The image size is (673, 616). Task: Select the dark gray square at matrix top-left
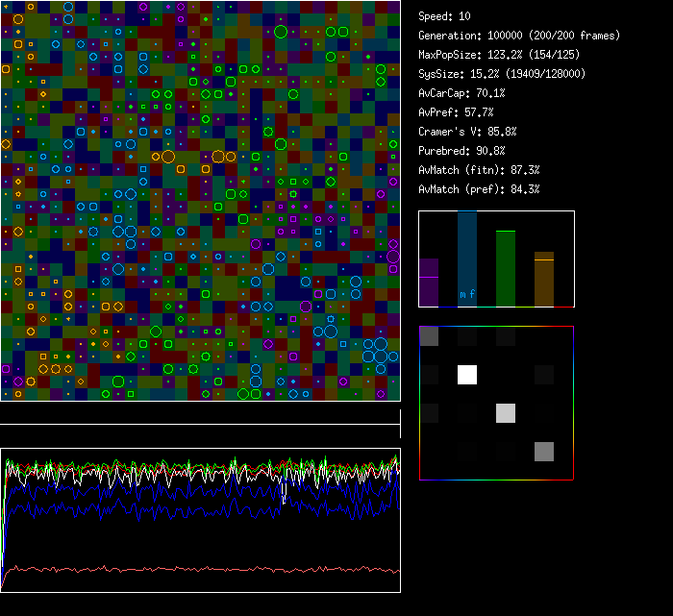click(x=429, y=336)
